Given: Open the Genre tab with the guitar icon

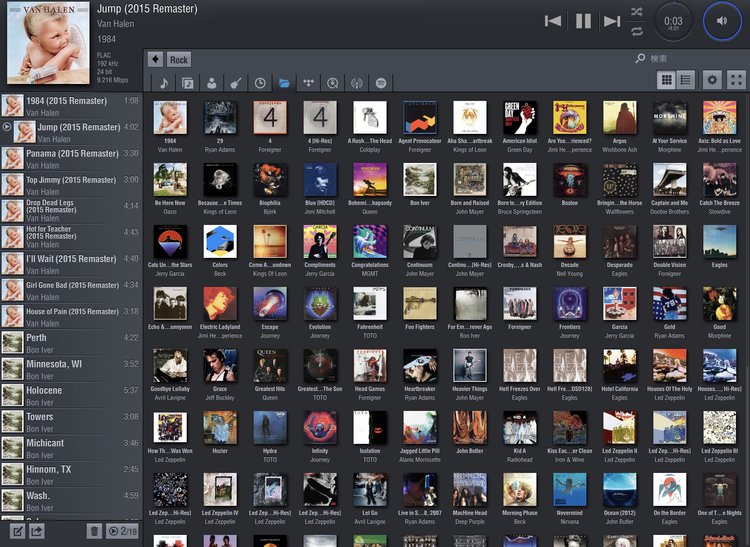Looking at the screenshot, I should (x=235, y=83).
